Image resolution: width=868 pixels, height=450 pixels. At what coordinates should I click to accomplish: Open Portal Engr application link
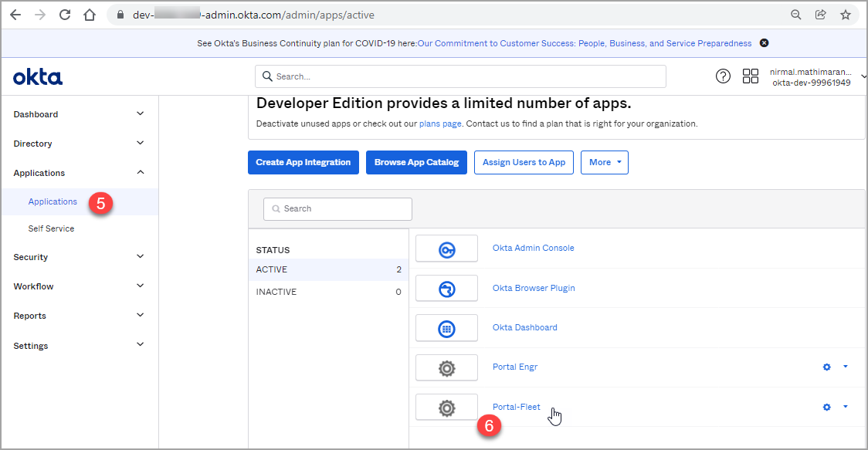[515, 367]
